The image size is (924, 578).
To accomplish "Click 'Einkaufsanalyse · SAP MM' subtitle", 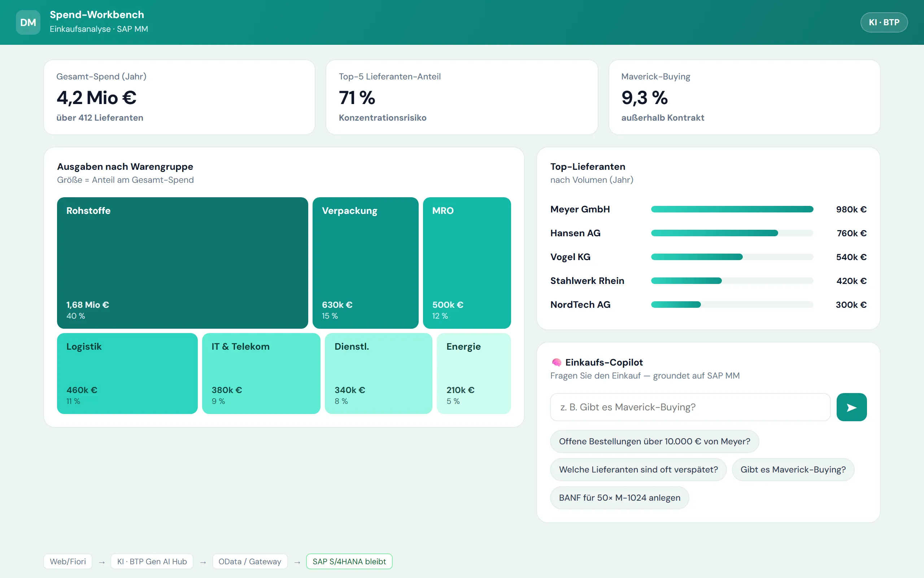I will click(x=99, y=29).
